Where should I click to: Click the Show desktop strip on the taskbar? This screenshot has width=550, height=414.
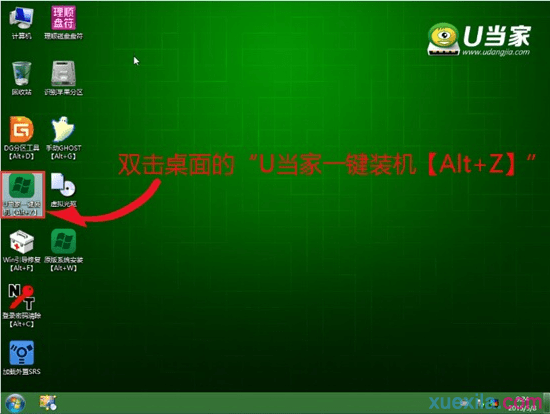pyautogui.click(x=546, y=403)
